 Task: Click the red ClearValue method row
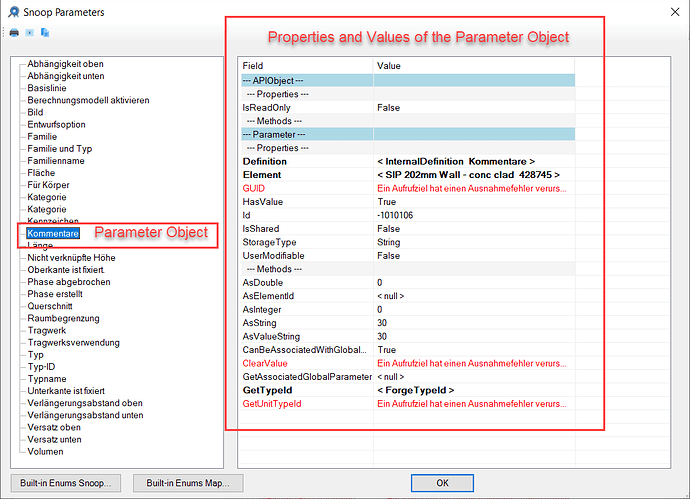click(x=408, y=363)
